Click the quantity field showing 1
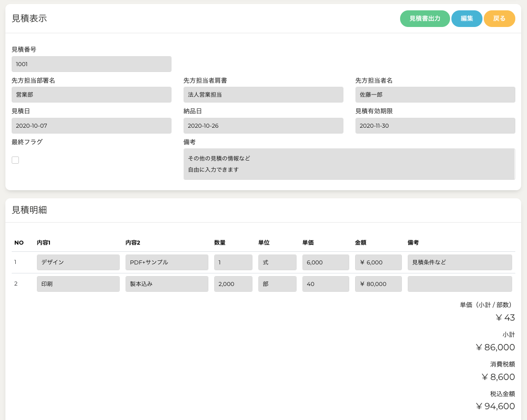Screen dimensions: 527x420 [x=233, y=262]
